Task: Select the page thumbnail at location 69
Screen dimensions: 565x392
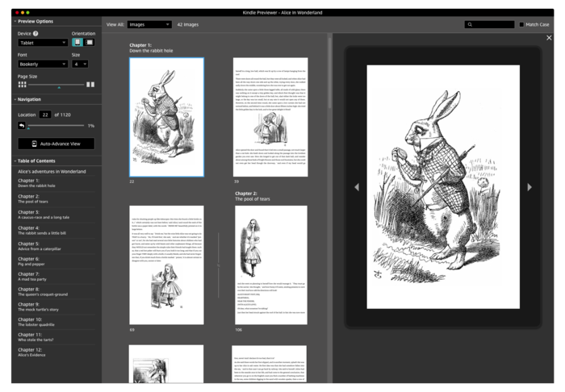Action: click(x=166, y=265)
